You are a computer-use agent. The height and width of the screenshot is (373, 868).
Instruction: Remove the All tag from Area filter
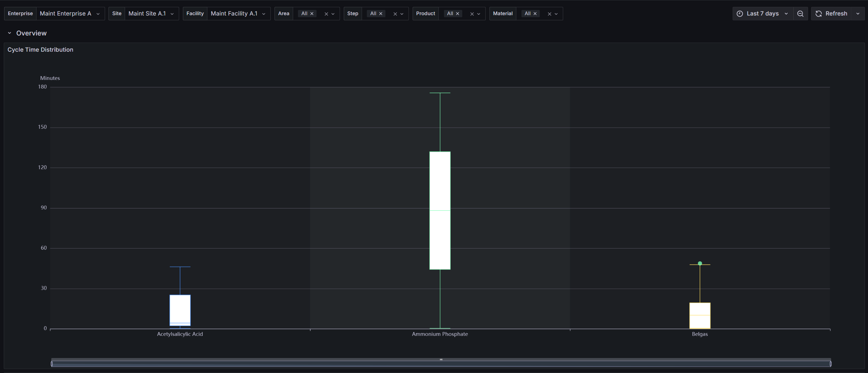point(312,14)
